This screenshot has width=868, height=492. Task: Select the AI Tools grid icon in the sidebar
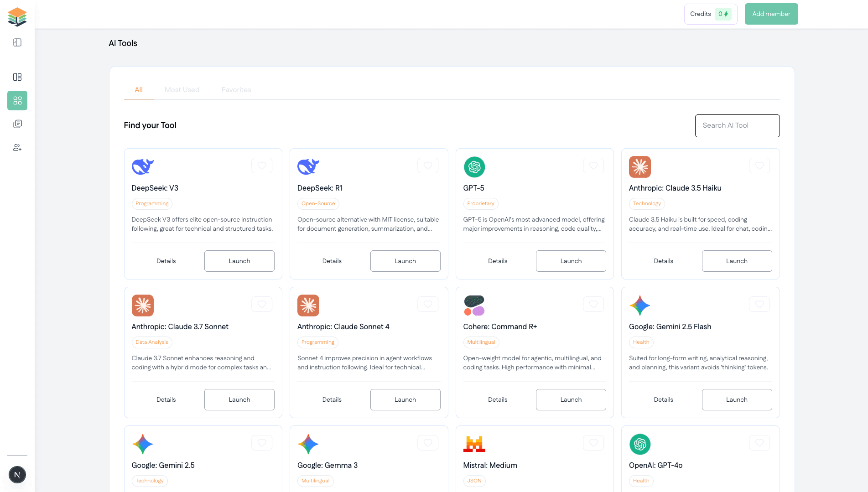(17, 100)
